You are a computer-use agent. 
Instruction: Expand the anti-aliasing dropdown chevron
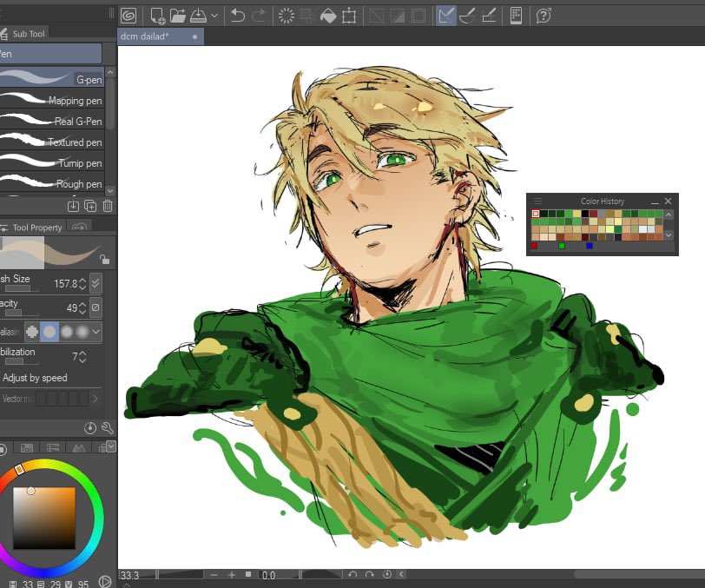click(96, 332)
